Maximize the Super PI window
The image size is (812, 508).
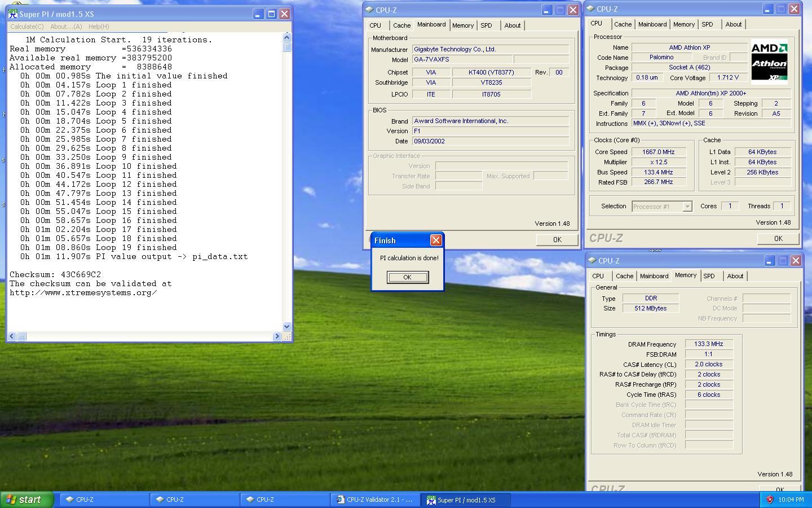click(271, 14)
